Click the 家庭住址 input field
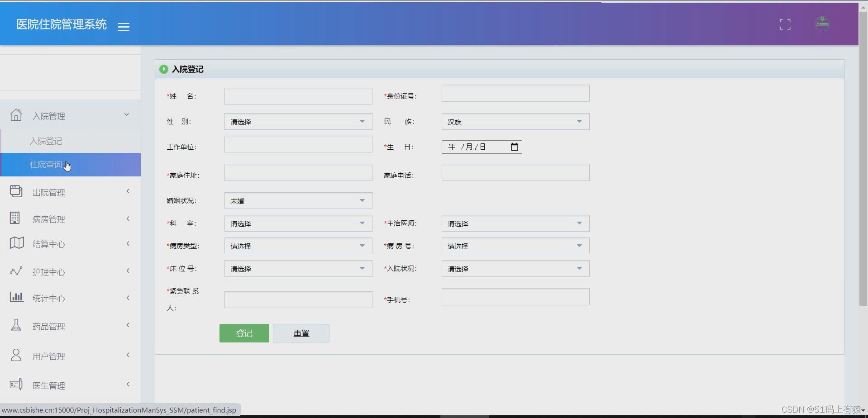 [298, 172]
